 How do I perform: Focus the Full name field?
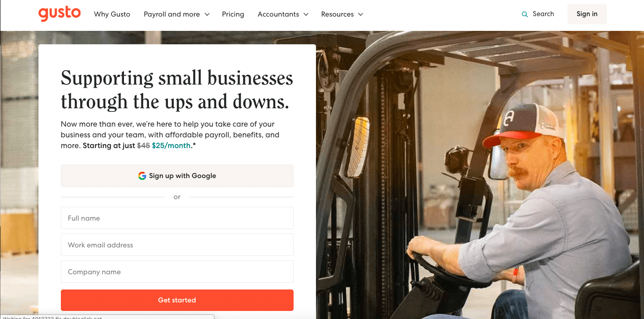pos(177,218)
